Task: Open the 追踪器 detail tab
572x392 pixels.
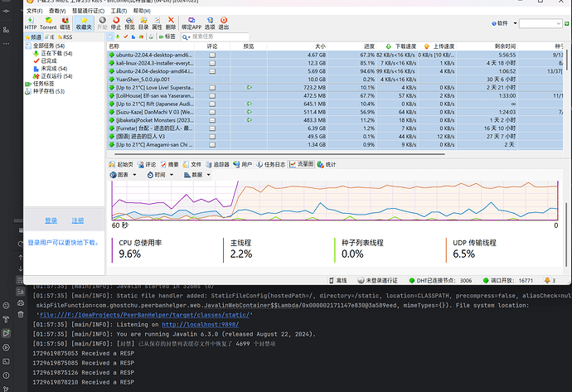Action: pyautogui.click(x=217, y=164)
